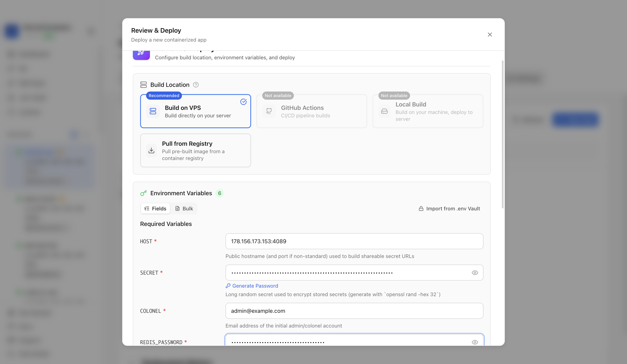Image resolution: width=627 pixels, height=364 pixels.
Task: Click the COLONEL email address description text
Action: pyautogui.click(x=284, y=326)
